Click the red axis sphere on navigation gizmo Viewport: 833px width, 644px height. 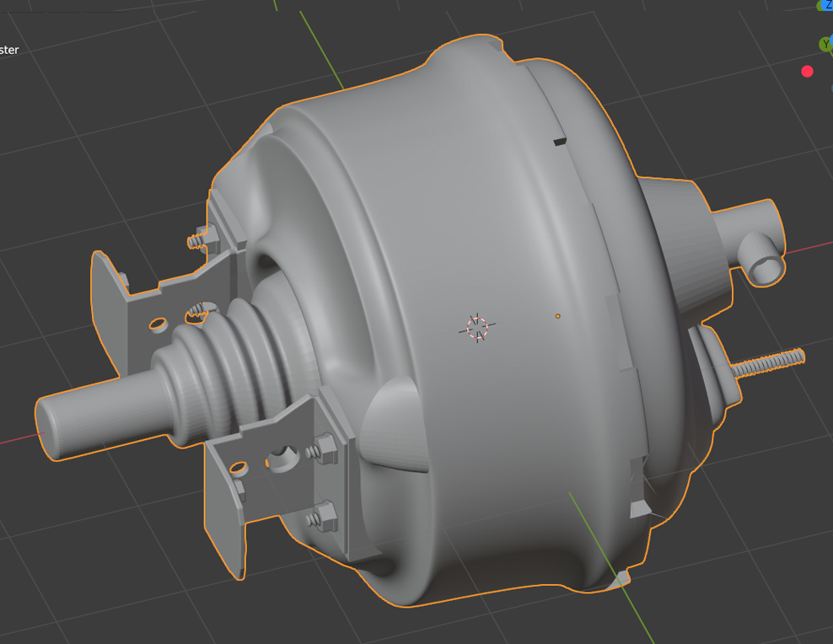click(x=807, y=71)
